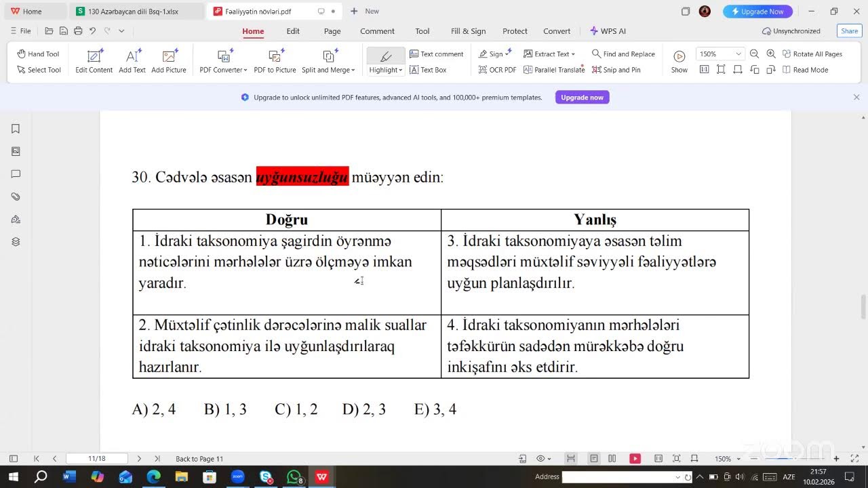868x488 pixels.
Task: Click the status bar zoom slider
Action: pos(794,459)
